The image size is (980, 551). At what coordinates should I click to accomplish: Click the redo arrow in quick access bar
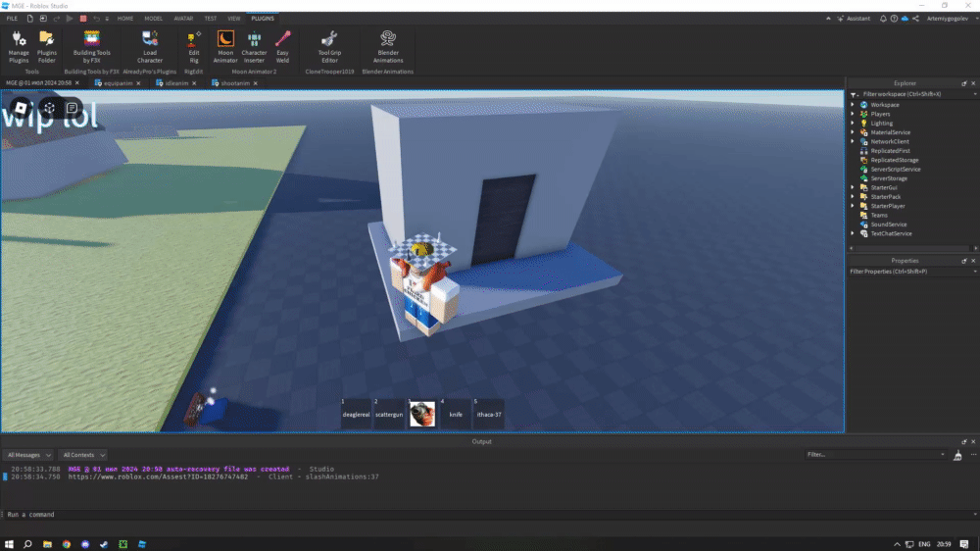[x=56, y=19]
